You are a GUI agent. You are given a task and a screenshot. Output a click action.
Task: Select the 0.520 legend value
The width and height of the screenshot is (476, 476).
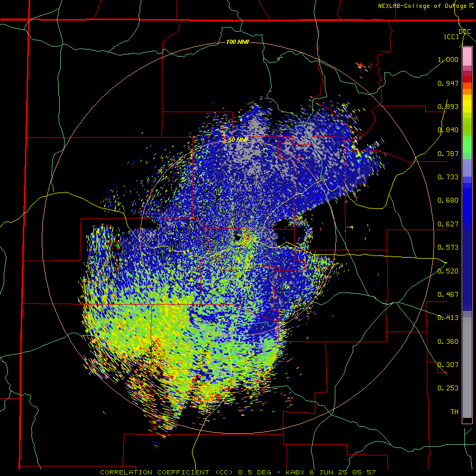coord(448,271)
